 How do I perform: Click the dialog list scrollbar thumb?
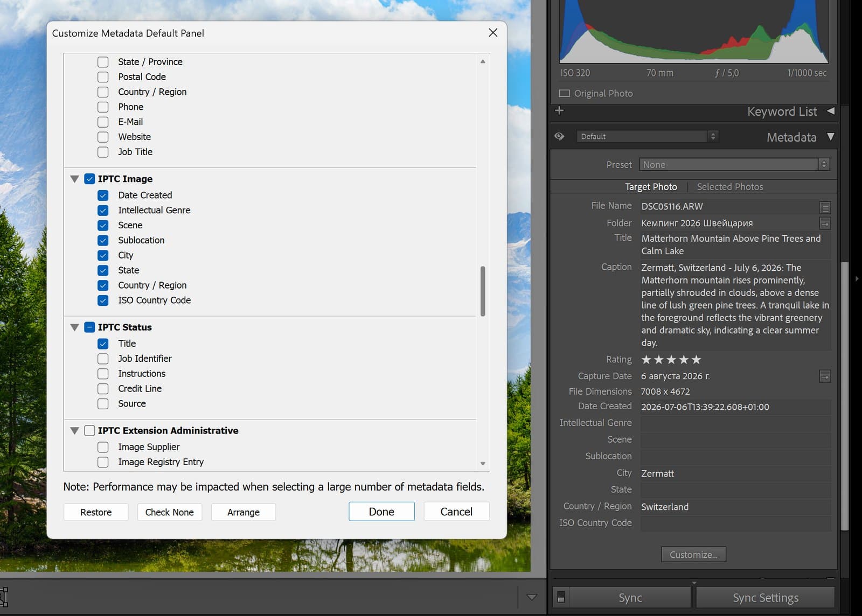tap(483, 291)
